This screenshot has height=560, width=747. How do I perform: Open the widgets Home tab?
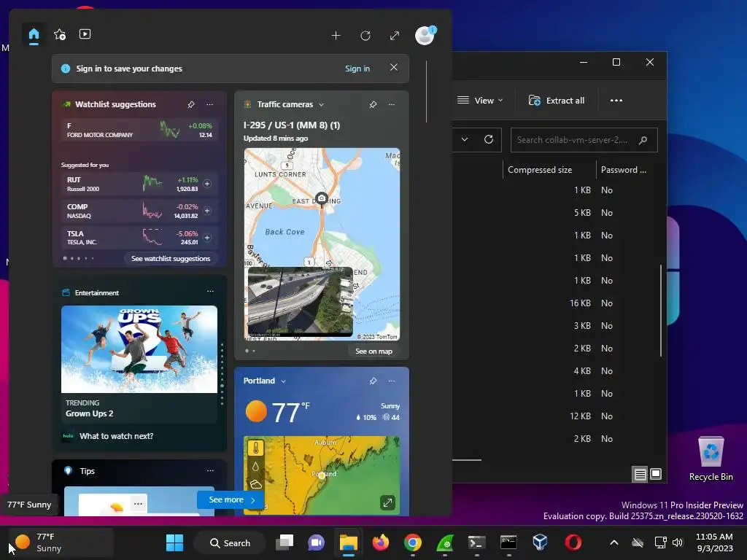tap(34, 35)
